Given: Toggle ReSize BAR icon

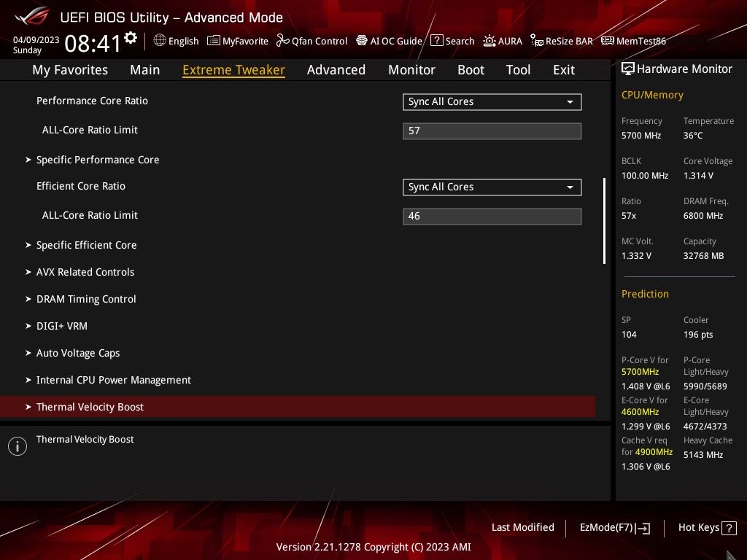Looking at the screenshot, I should (537, 41).
